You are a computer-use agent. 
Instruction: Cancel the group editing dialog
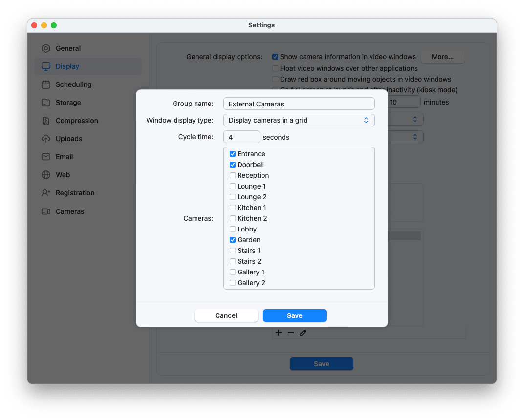(x=226, y=315)
